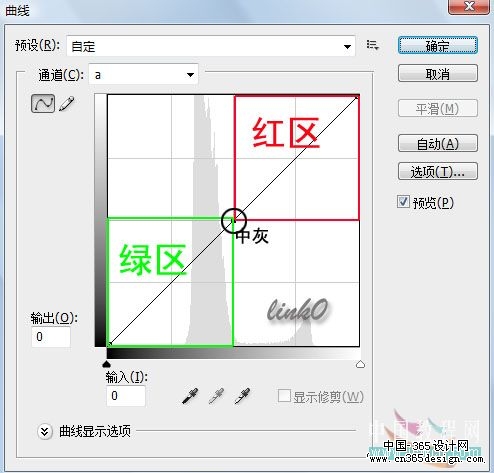494x473 pixels.
Task: Click the white input slider triangle
Action: coord(360,364)
